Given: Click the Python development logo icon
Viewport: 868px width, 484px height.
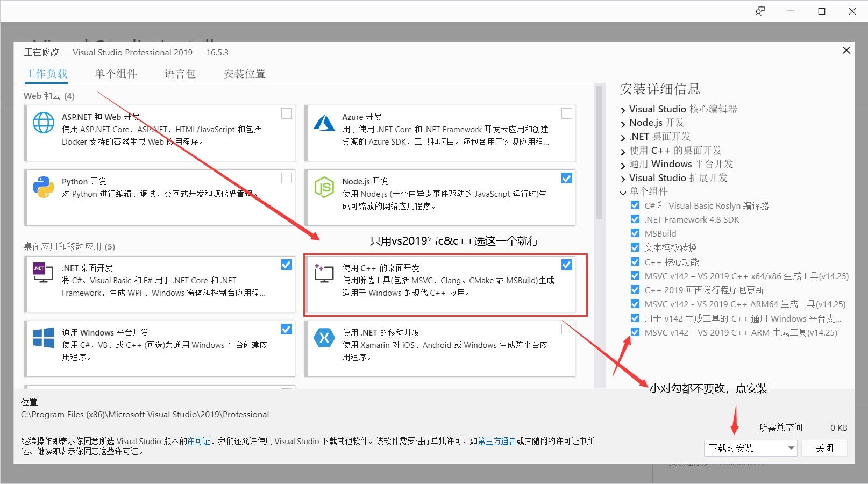Looking at the screenshot, I should click(44, 187).
